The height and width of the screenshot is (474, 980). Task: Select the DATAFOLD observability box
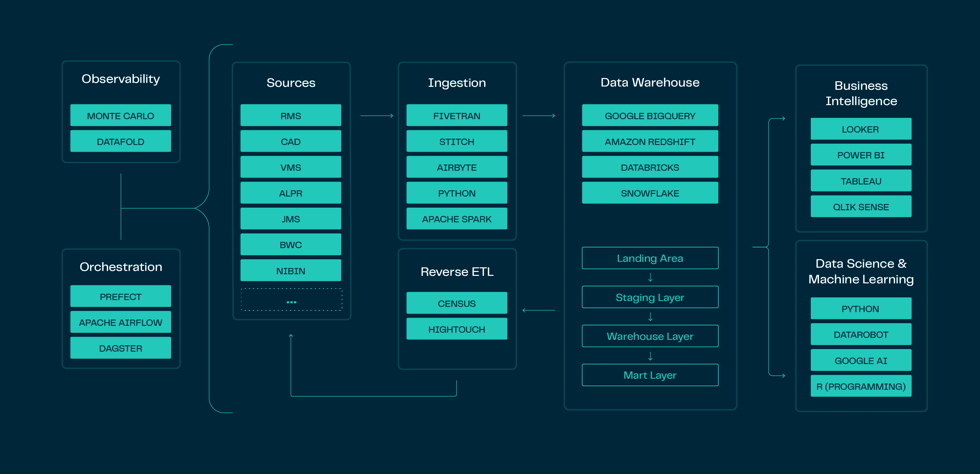[121, 141]
